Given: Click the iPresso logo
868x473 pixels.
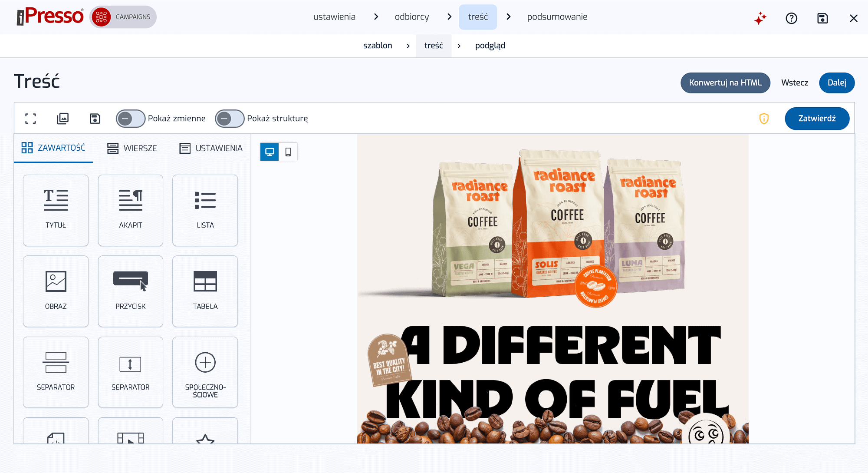Looking at the screenshot, I should click(50, 17).
